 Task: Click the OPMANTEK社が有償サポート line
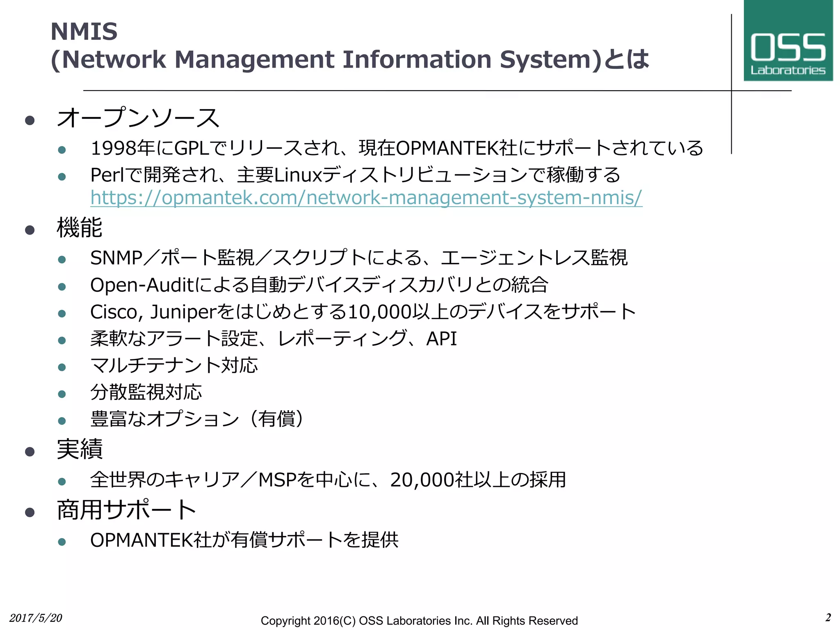coord(244,540)
